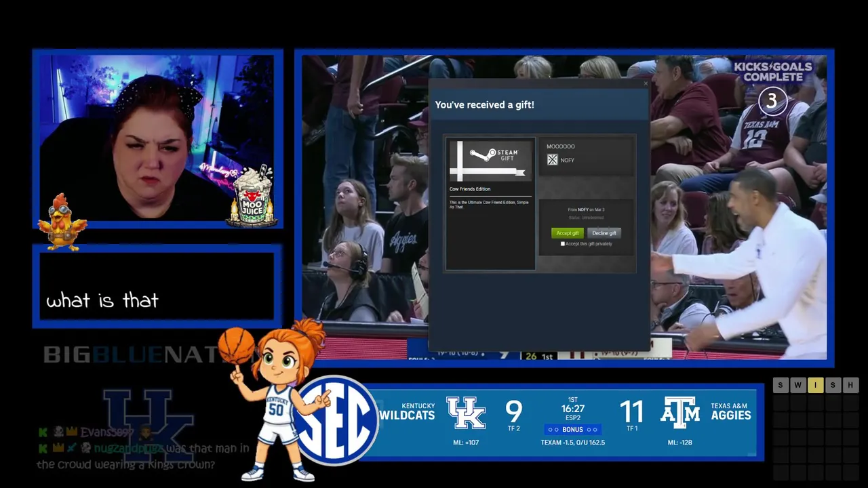
Task: Tick 'Accept this gift privately' checkbox
Action: tap(563, 244)
